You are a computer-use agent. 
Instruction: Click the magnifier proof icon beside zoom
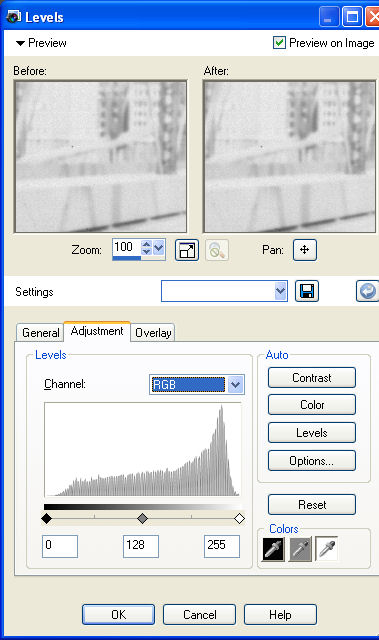217,250
